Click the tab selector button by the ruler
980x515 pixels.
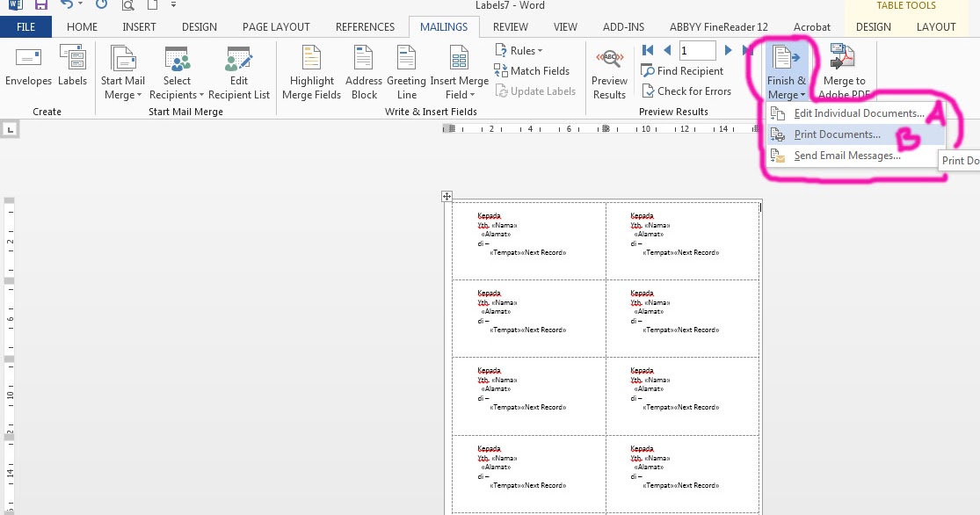10,129
